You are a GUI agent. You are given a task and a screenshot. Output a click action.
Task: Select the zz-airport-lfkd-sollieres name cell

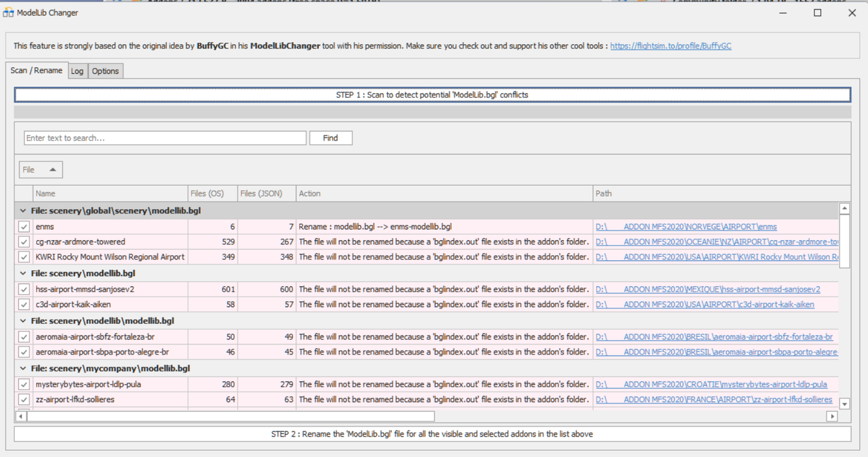(x=111, y=399)
